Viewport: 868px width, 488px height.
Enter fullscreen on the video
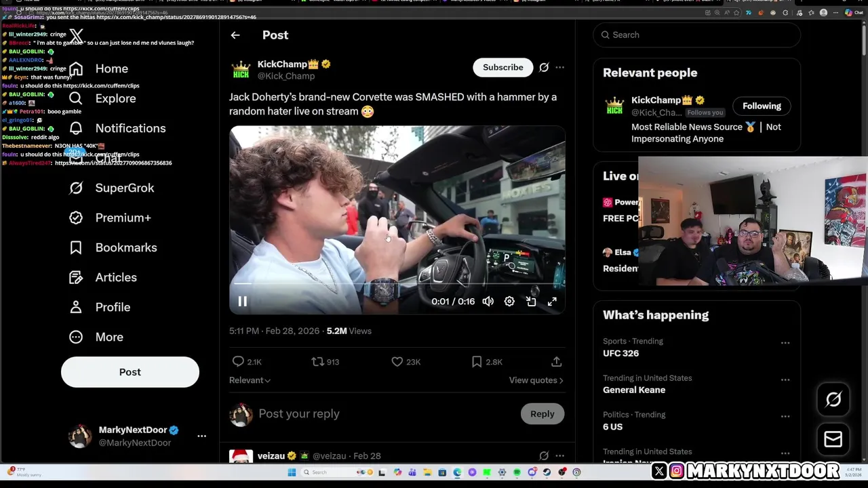[x=552, y=302]
